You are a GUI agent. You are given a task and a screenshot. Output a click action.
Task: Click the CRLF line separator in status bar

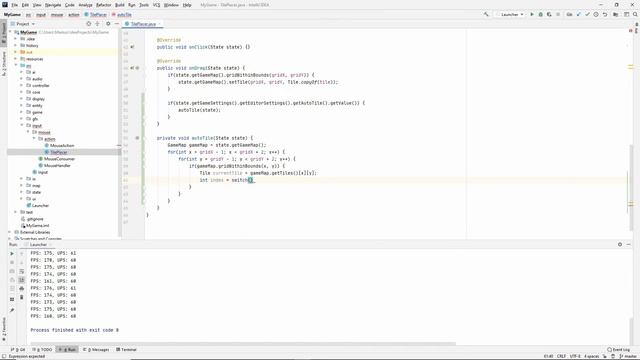click(562, 356)
